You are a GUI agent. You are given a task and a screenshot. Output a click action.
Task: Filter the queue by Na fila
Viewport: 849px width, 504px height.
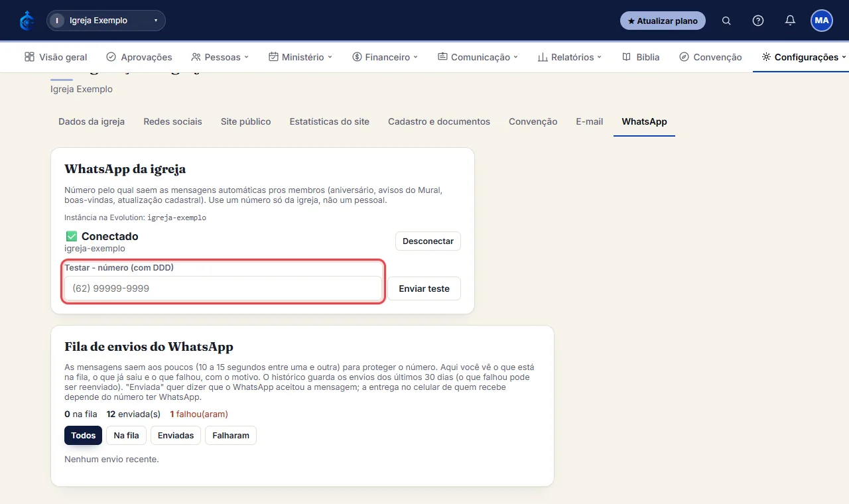126,436
